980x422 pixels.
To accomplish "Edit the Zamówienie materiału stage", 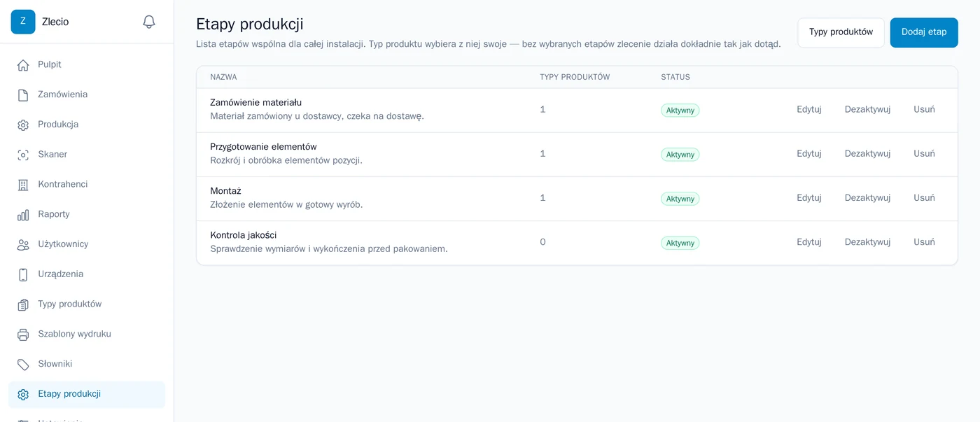I will tap(808, 109).
